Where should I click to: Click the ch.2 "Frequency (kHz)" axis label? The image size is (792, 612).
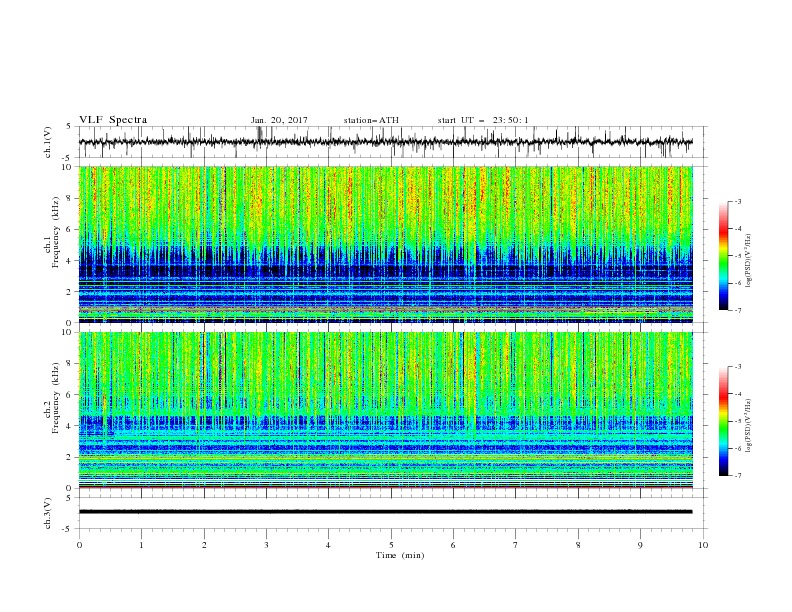pyautogui.click(x=56, y=398)
